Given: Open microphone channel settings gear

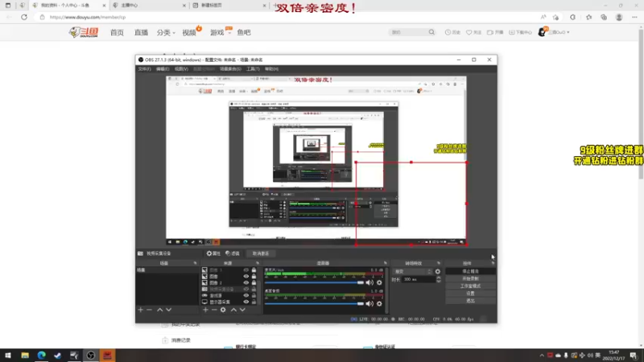Looking at the screenshot, I should pos(379,282).
